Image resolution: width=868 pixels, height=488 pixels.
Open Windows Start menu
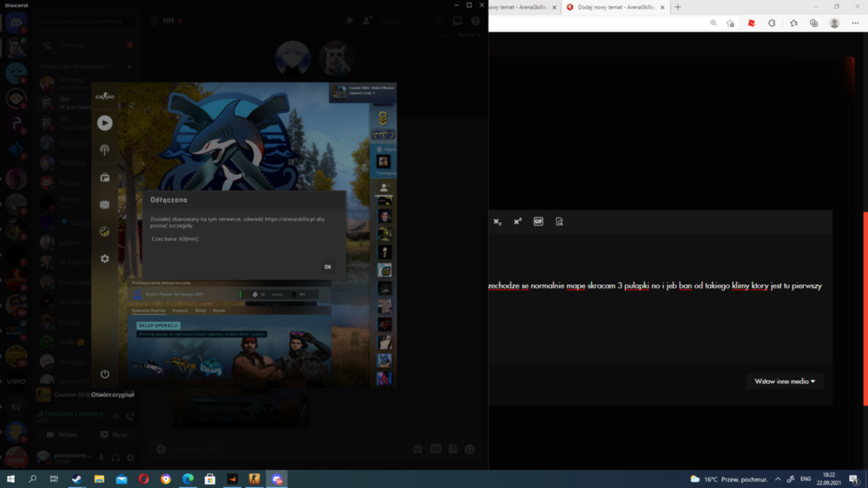click(x=10, y=479)
